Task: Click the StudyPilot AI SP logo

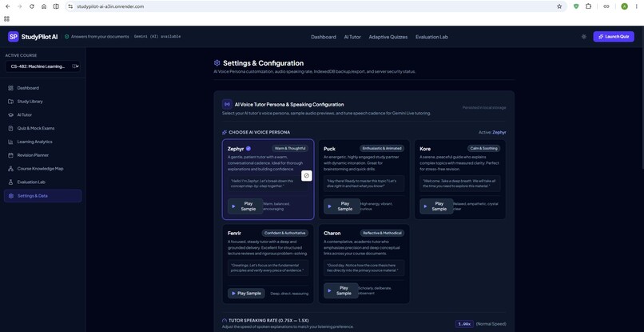Action: point(13,37)
